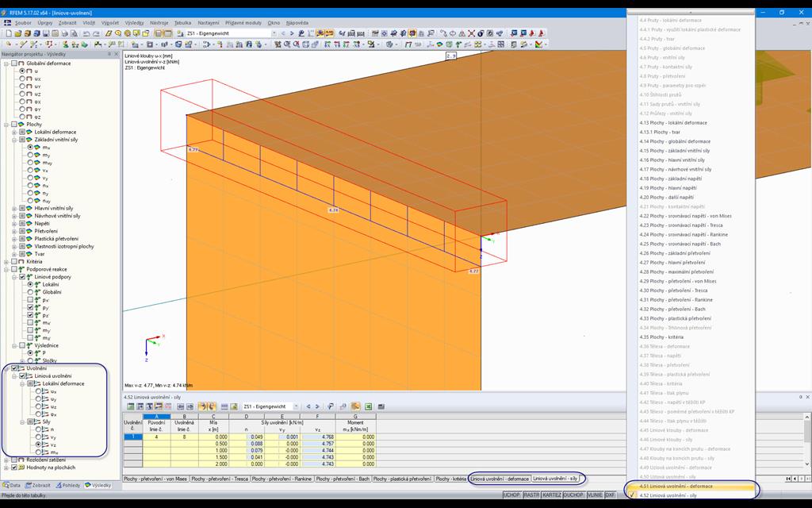Toggle the Plochy checkbox in navigator
Screen dimensions: 812x508
point(14,125)
